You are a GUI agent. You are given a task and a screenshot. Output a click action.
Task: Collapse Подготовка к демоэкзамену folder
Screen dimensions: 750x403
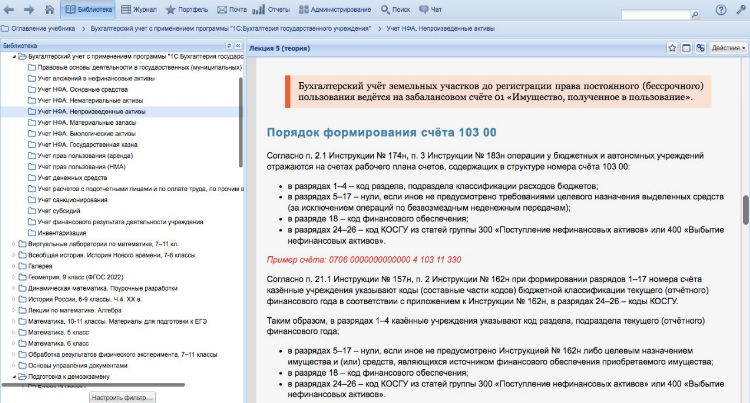[14, 377]
